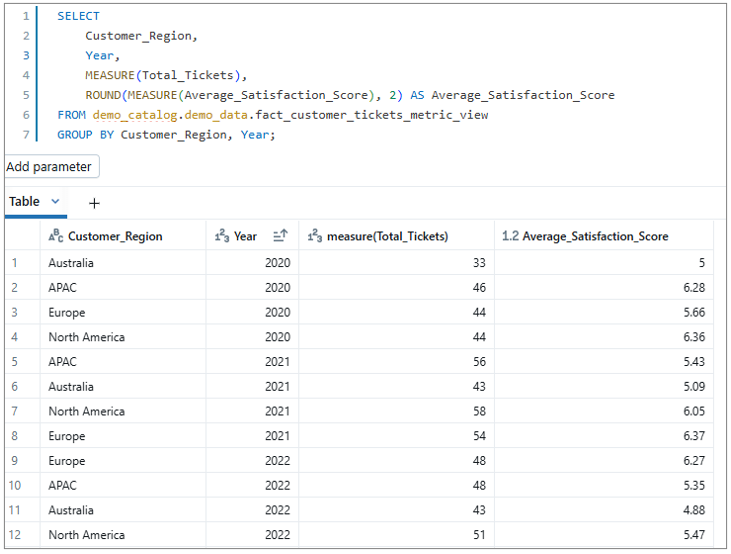Click the satisfaction score 6.36
731x554 pixels.
click(x=694, y=337)
